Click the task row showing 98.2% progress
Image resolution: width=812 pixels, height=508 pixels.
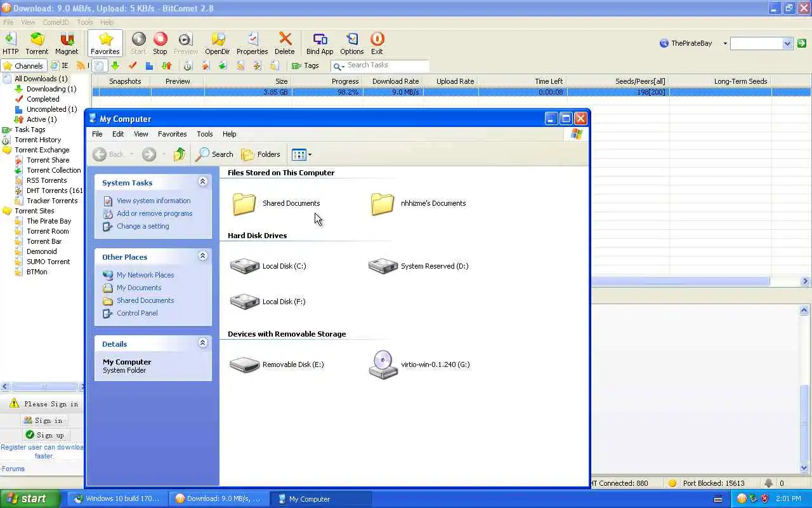[x=451, y=92]
